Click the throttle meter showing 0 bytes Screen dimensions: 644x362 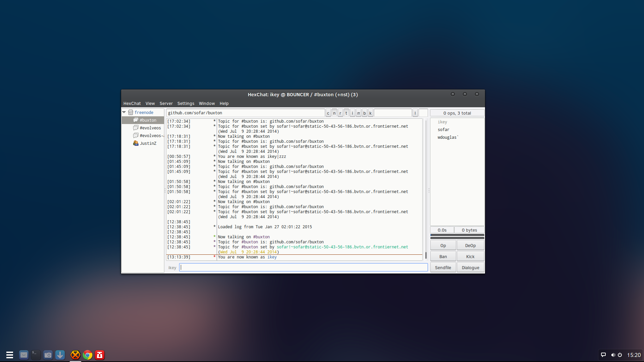tap(469, 230)
